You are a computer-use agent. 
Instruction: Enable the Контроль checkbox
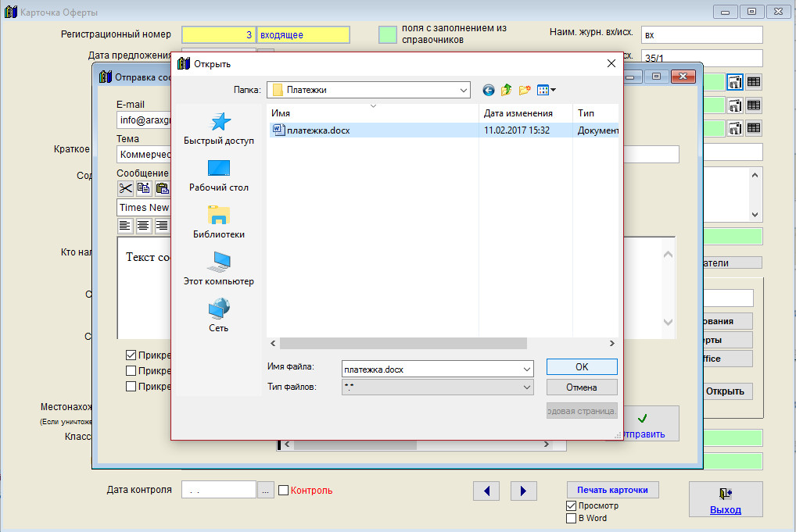pyautogui.click(x=283, y=491)
